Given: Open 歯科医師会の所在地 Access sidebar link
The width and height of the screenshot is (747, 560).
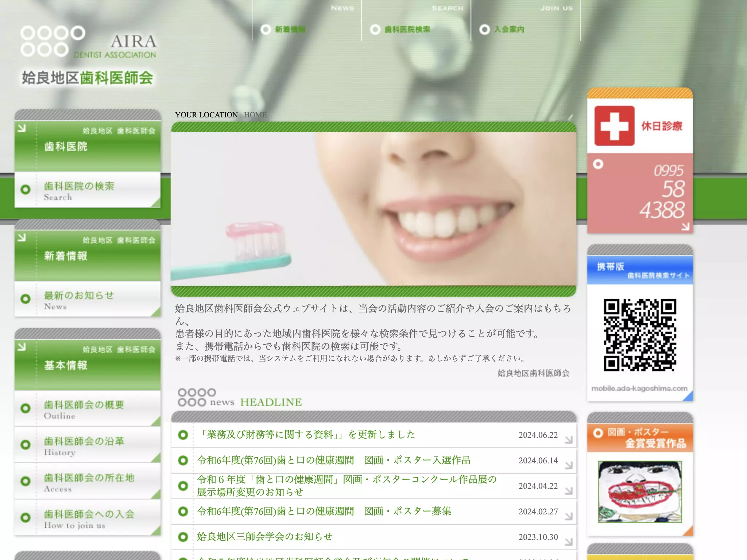Looking at the screenshot, I should (x=88, y=482).
